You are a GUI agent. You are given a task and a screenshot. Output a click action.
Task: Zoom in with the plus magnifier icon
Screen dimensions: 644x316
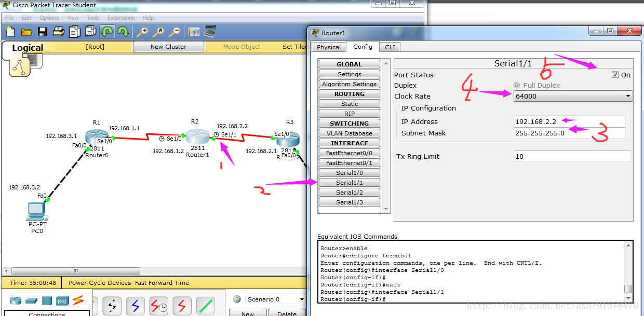coord(142,32)
